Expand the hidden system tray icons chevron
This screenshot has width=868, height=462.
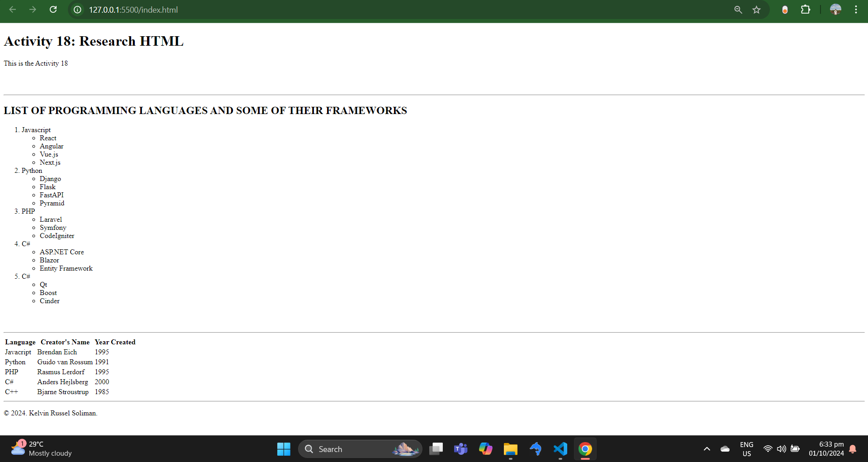(x=707, y=449)
